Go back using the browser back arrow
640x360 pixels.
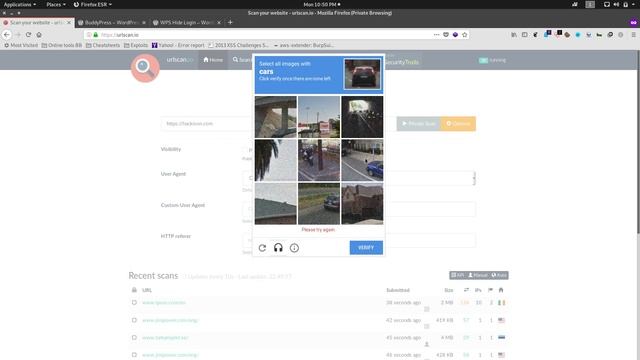pyautogui.click(x=7, y=35)
